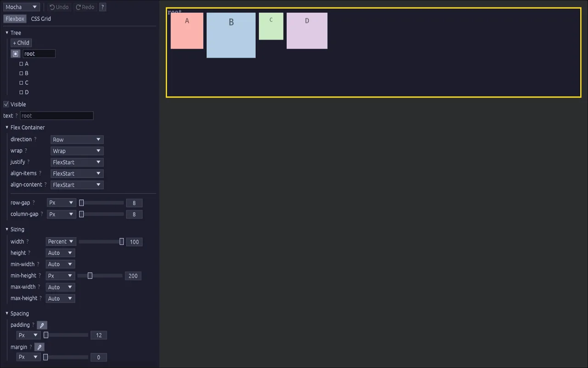Adjust the padding slider
Screen dimensions: 588x368
click(66, 335)
